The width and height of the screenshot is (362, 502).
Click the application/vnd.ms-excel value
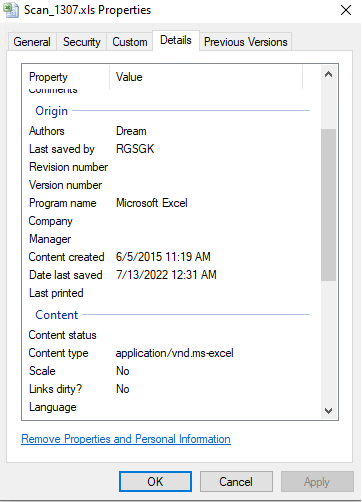tap(174, 353)
